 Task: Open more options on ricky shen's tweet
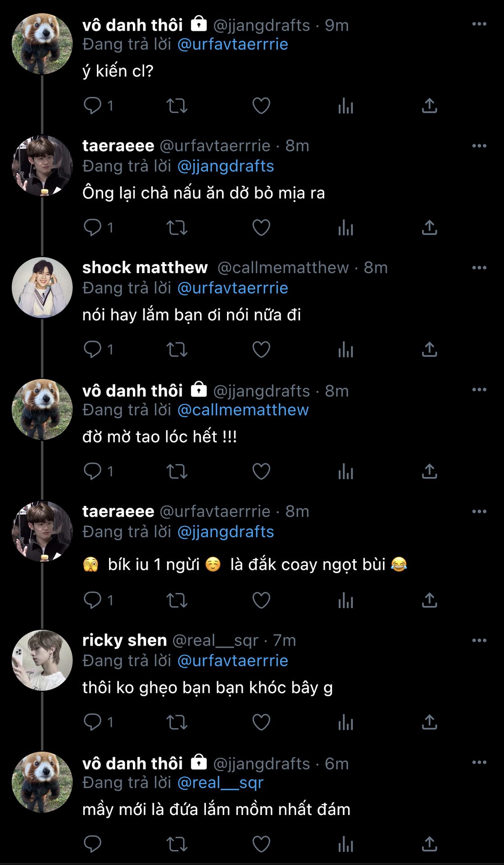point(479,640)
